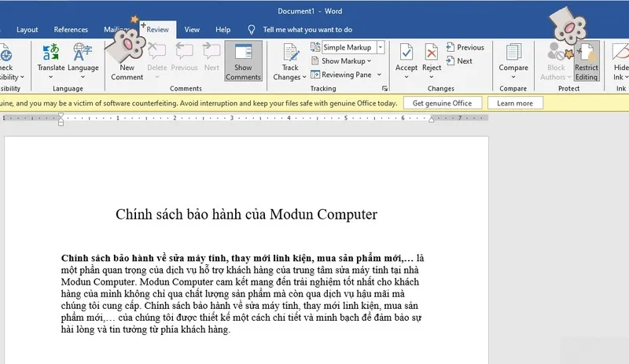Click the Reject change icon
The height and width of the screenshot is (364, 629).
click(x=432, y=52)
